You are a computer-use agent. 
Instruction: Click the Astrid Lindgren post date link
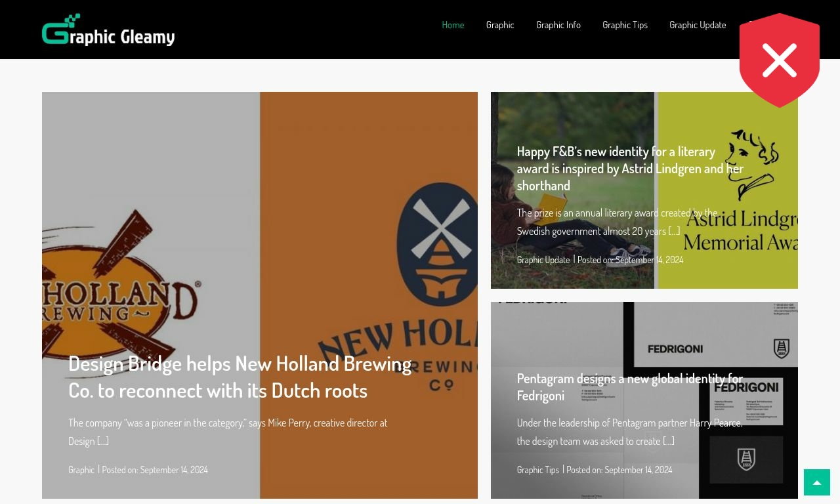(649, 260)
